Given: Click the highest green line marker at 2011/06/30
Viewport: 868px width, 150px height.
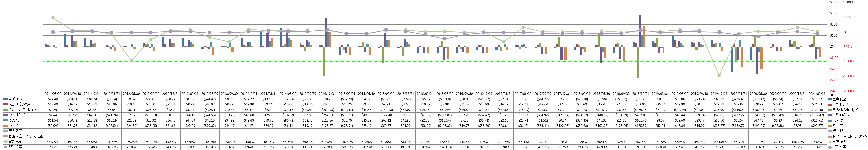Looking at the screenshot, I should (53, 18).
